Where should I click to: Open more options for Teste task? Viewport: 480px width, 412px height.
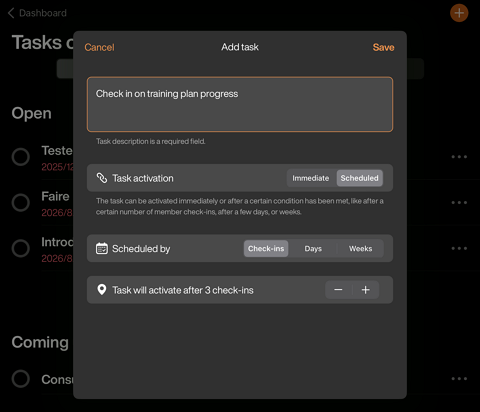coord(459,157)
